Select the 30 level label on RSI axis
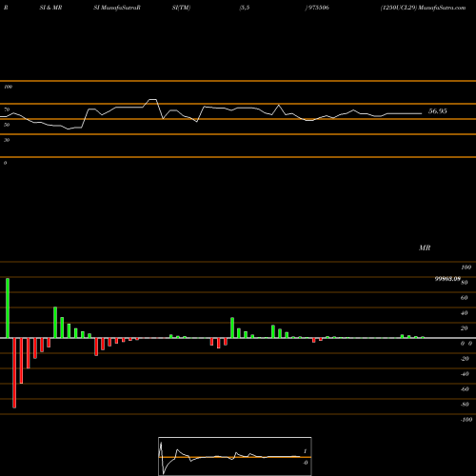Viewport: 476px width, 476px height. 7,140
